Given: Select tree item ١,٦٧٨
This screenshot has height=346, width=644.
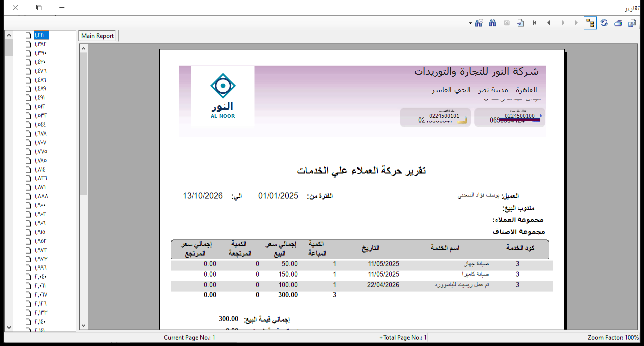Looking at the screenshot, I should point(40,133).
